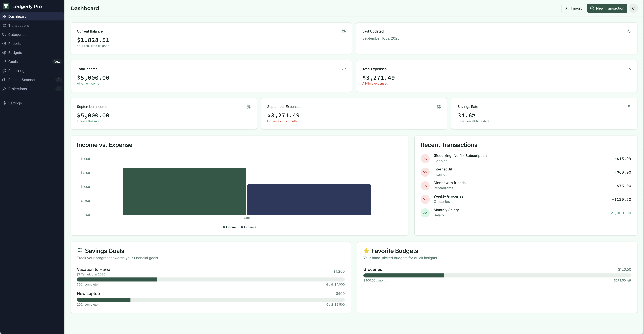The width and height of the screenshot is (644, 334).
Task: Click the activity icon on Last Updated card
Action: point(630,31)
